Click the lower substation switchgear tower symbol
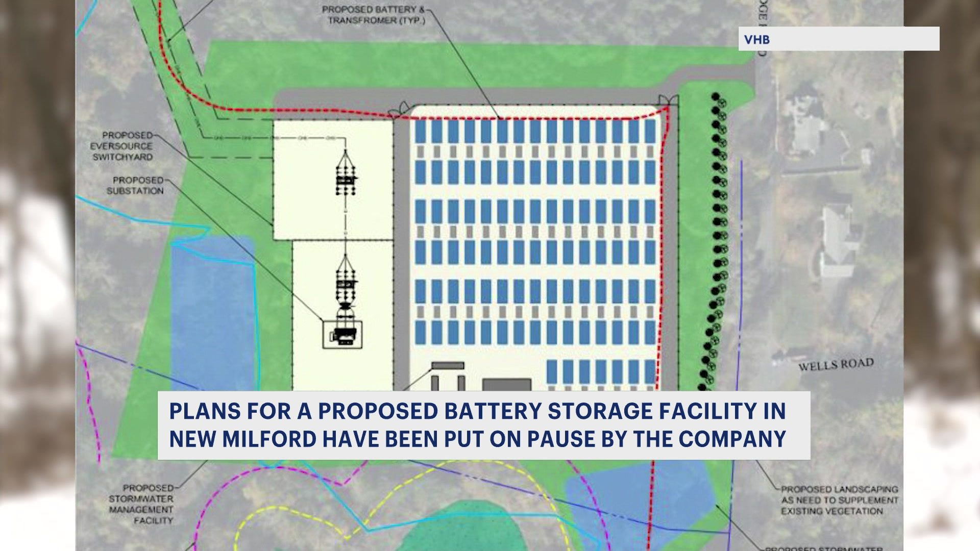 346,283
